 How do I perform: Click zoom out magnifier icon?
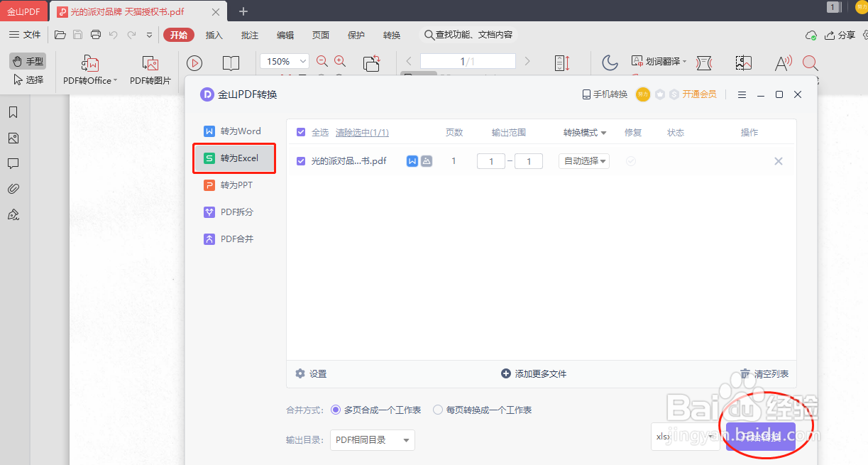[322, 62]
